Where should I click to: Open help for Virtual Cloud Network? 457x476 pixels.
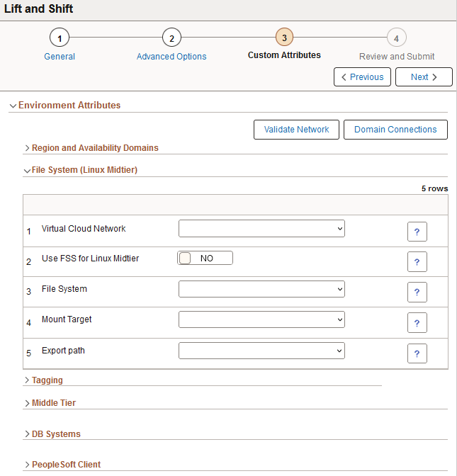417,232
